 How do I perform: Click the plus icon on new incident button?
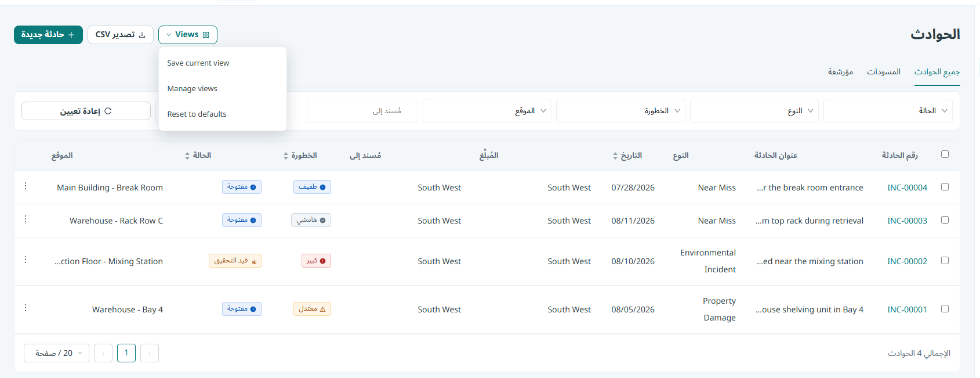pyautogui.click(x=71, y=35)
